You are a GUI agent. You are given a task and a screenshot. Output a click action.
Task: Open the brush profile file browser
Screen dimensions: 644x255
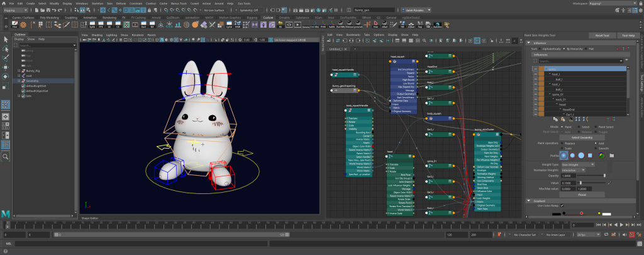point(613,155)
